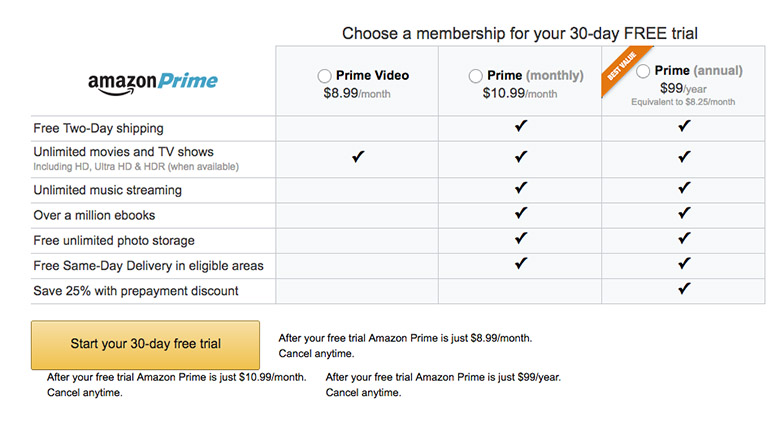Click the Equivalent to $8.25/month text
This screenshot has height=423, width=780.
click(683, 102)
